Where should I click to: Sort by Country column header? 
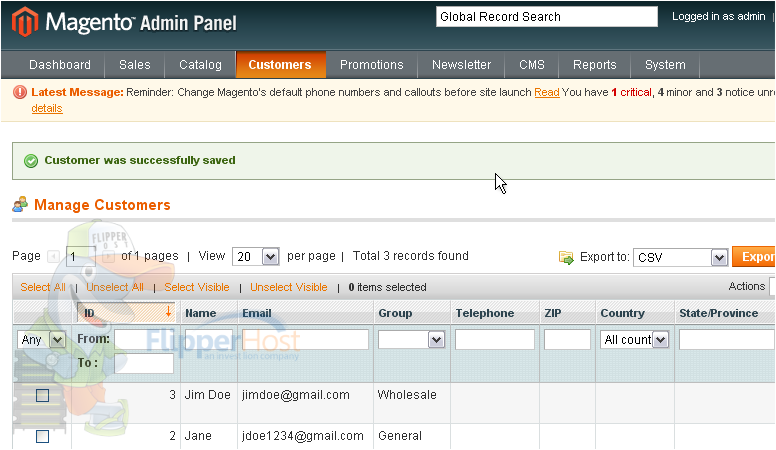click(623, 313)
